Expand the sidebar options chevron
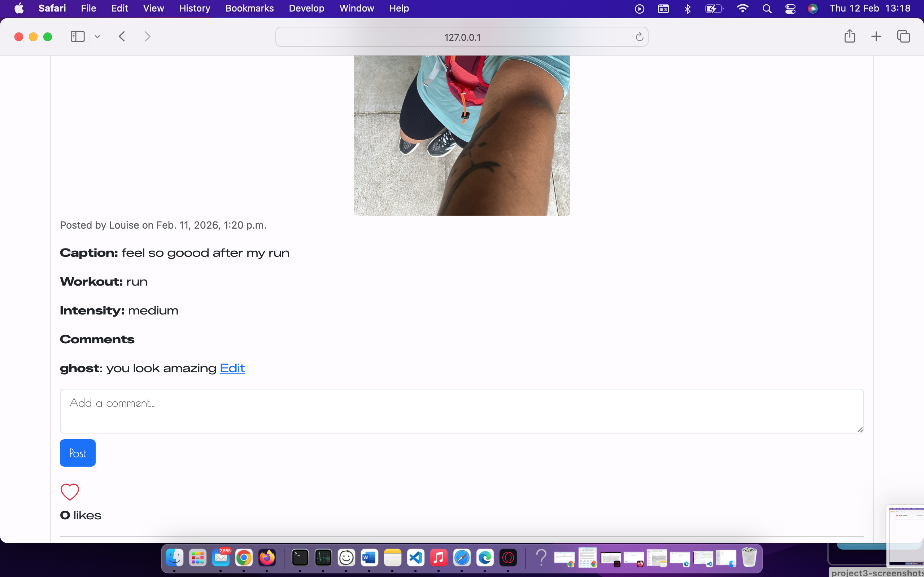Image resolution: width=924 pixels, height=577 pixels. click(x=97, y=36)
